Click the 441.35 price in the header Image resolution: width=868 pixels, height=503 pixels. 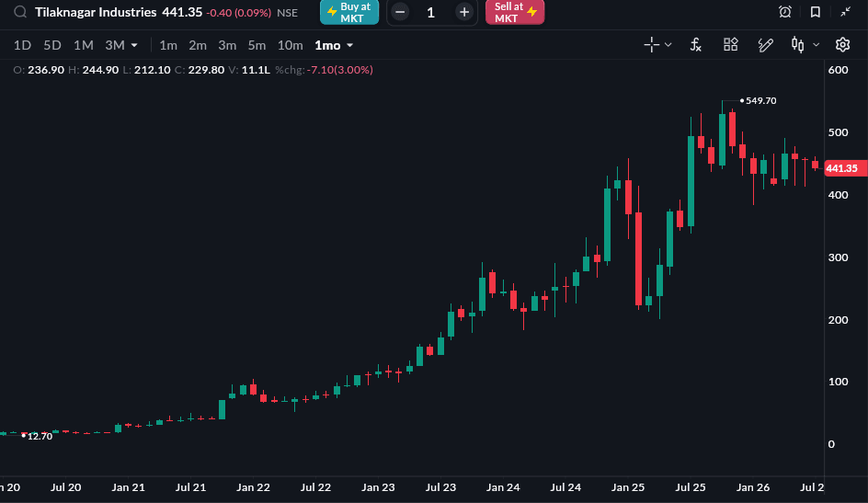tap(182, 12)
